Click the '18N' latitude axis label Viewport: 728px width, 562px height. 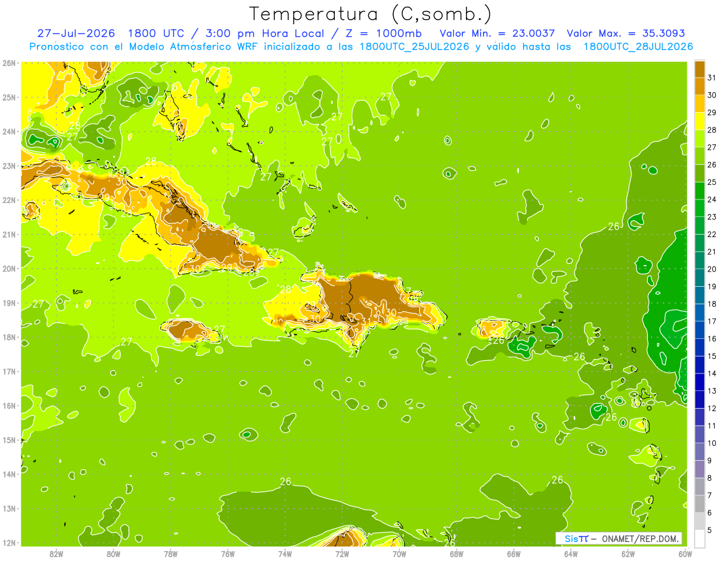9,337
